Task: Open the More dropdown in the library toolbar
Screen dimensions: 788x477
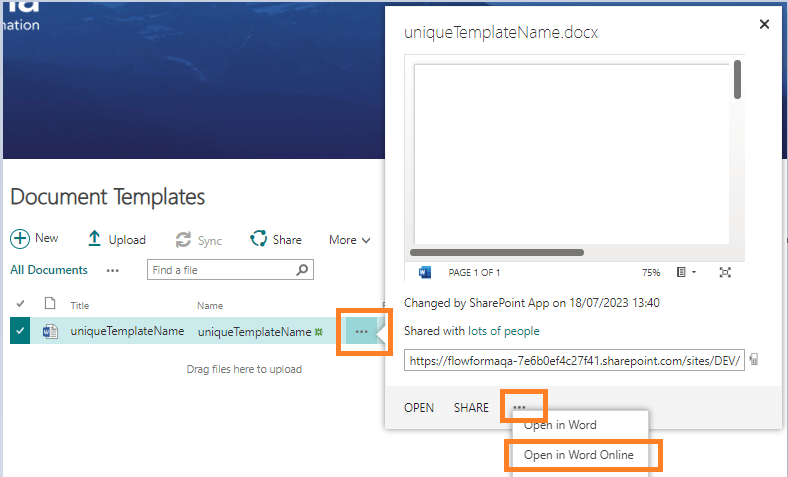Action: (x=350, y=240)
